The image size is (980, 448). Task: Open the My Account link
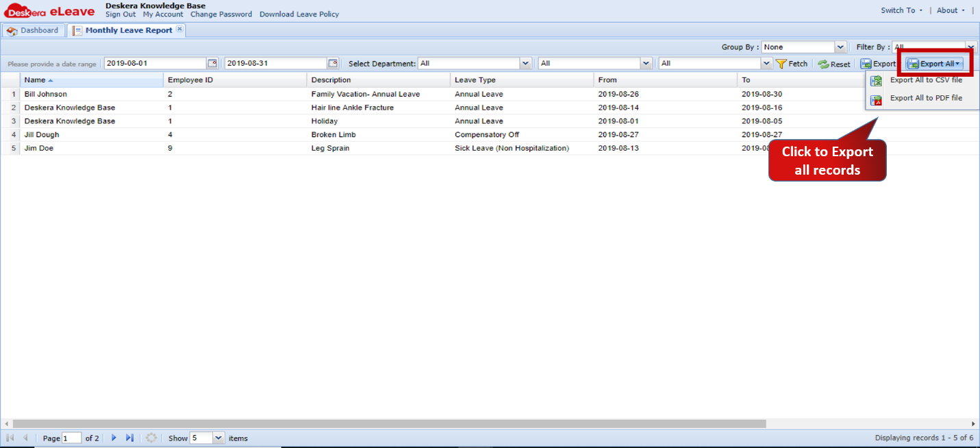(163, 14)
